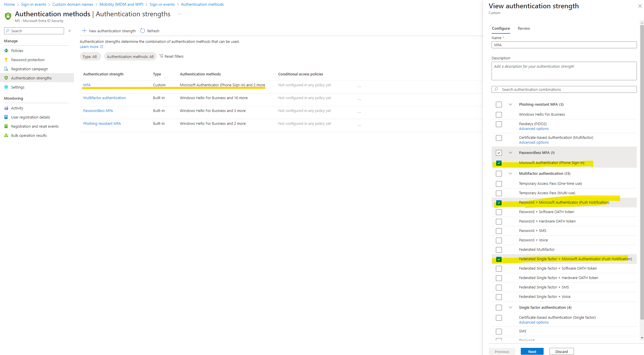Click the Next button

tap(532, 352)
